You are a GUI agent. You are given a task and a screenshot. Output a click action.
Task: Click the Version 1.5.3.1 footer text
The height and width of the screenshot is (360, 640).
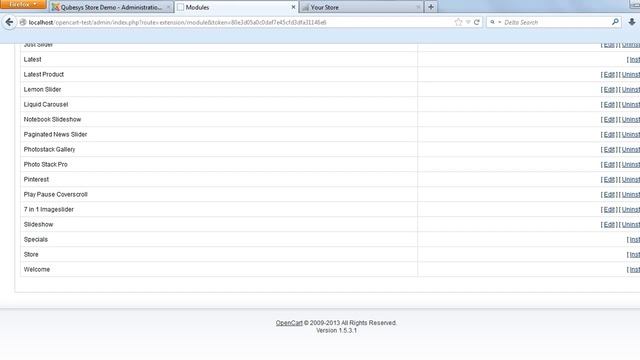point(336,330)
